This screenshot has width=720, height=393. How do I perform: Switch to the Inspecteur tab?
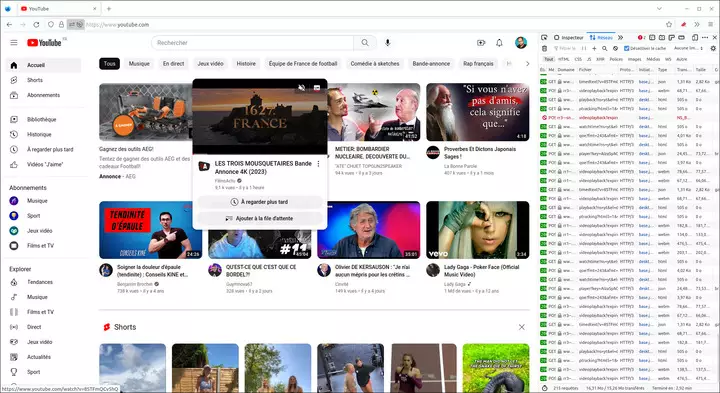(569, 37)
